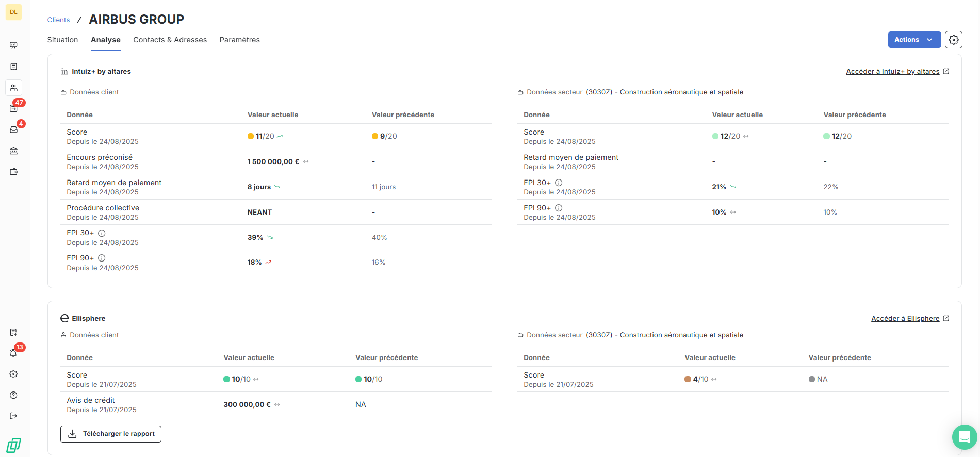Click the 11/20 current client score
The height and width of the screenshot is (457, 980).
[265, 136]
